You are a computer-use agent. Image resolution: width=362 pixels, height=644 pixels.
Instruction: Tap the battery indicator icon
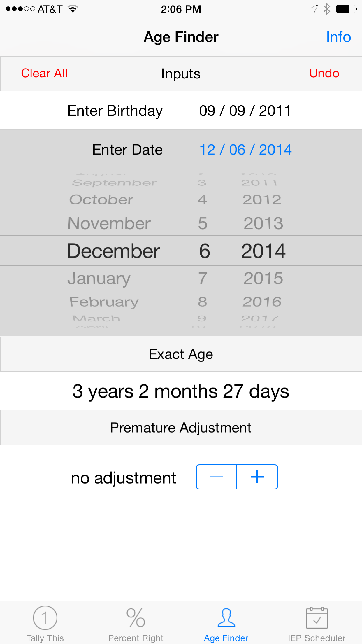pyautogui.click(x=346, y=9)
